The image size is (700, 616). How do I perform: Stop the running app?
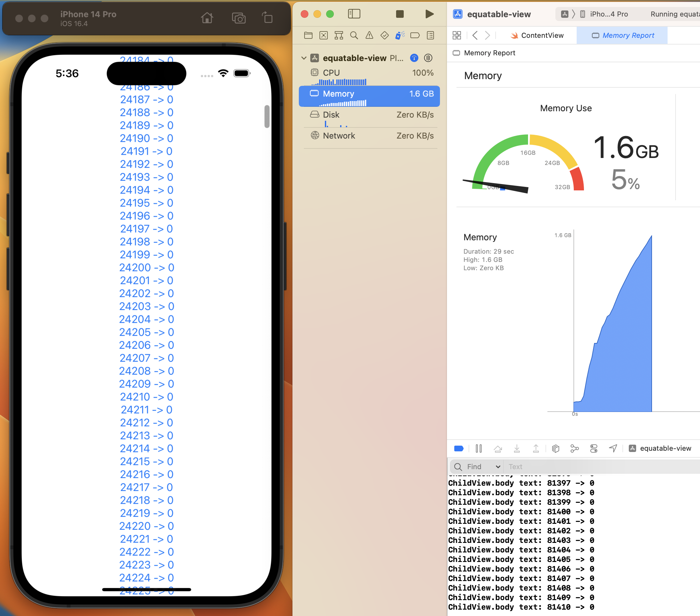point(400,14)
